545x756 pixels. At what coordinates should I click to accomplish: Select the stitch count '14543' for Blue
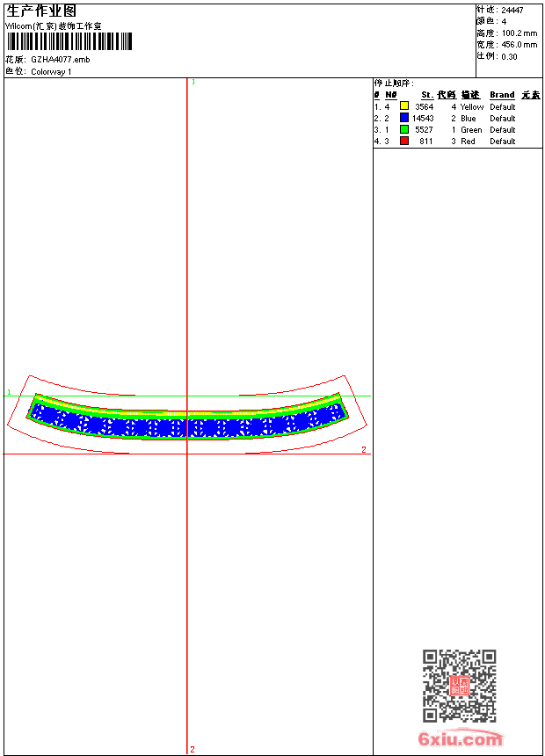[423, 119]
